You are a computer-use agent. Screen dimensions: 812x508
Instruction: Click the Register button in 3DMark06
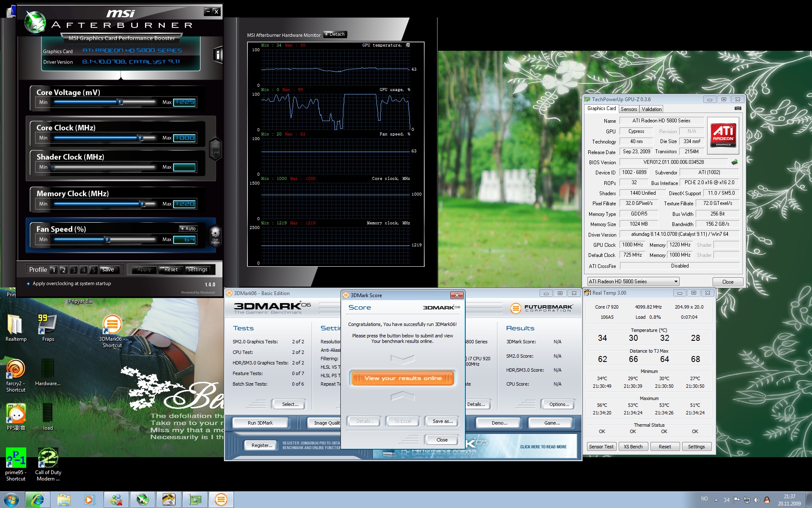262,445
